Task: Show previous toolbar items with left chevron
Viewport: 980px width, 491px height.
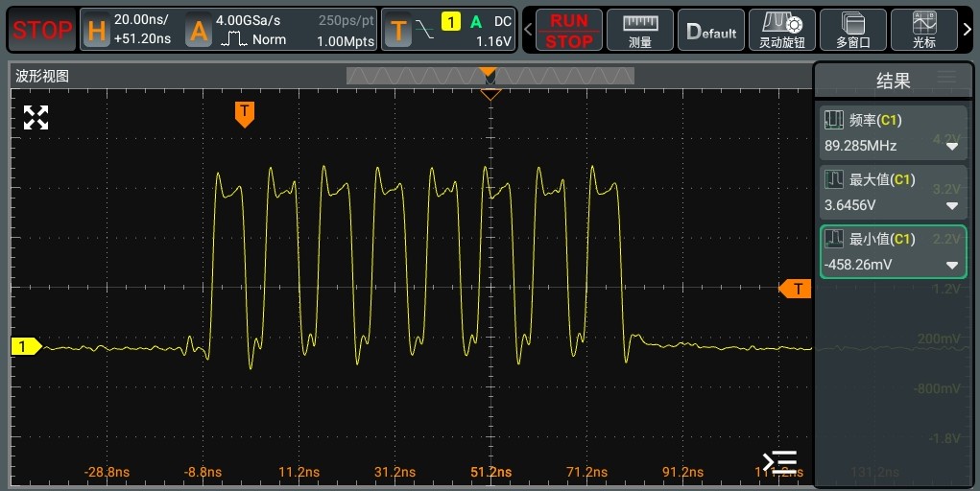Action: coord(528,30)
